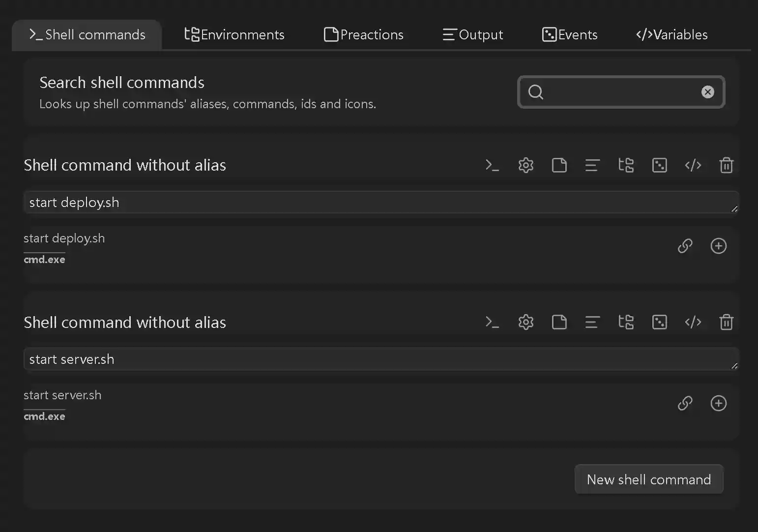The width and height of the screenshot is (758, 532).
Task: Open Output settings icon for start deploy.sh
Action: (592, 165)
